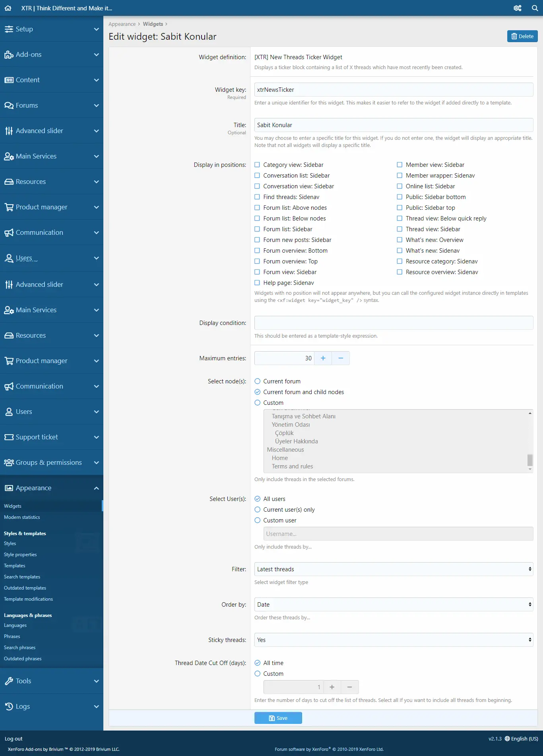Click the home icon in top bar
The width and height of the screenshot is (543, 756).
click(x=8, y=8)
